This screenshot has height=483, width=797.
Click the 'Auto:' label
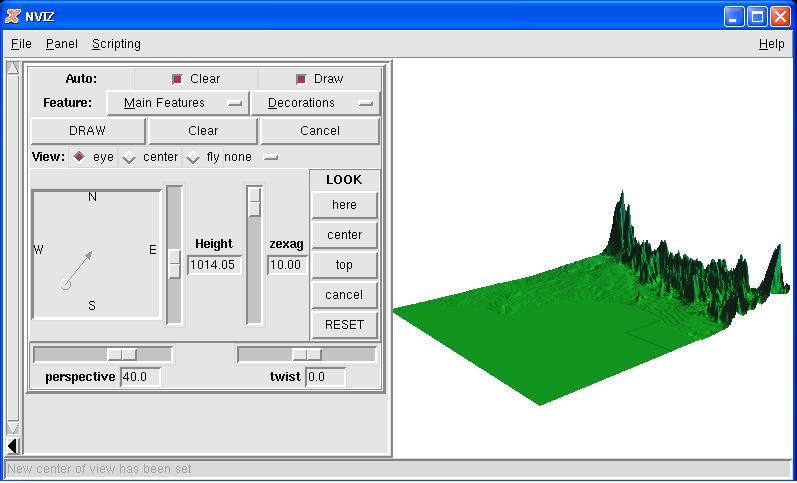81,79
